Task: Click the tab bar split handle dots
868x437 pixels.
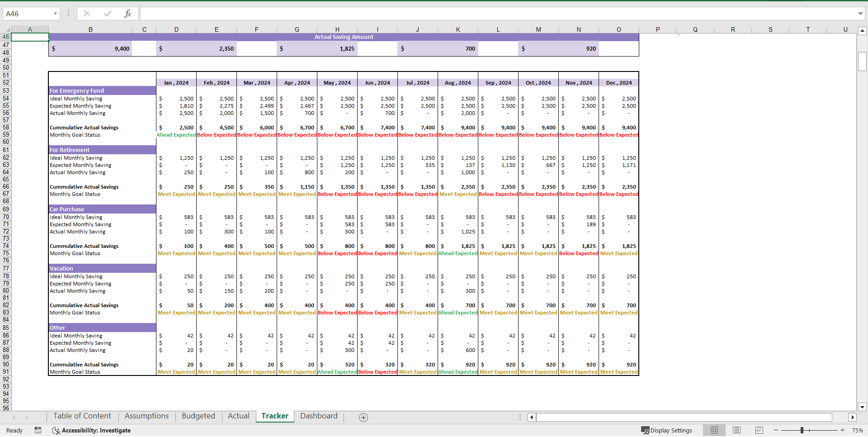Action: coord(520,417)
